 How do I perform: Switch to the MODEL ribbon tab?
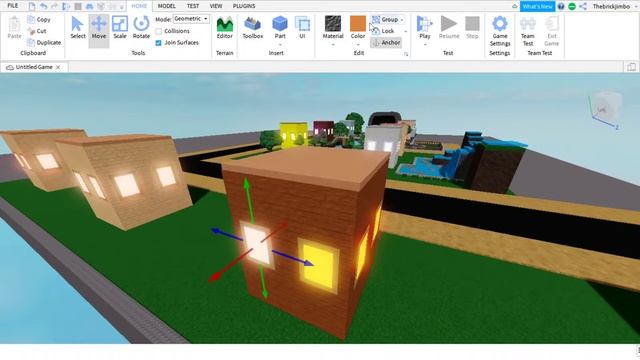(x=167, y=6)
